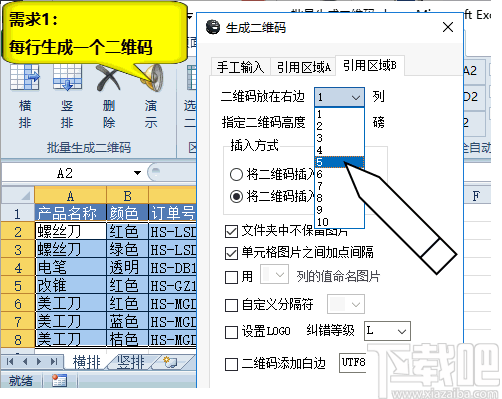Go to previous sheet navigation arrow
The image size is (502, 399).
(x=25, y=362)
